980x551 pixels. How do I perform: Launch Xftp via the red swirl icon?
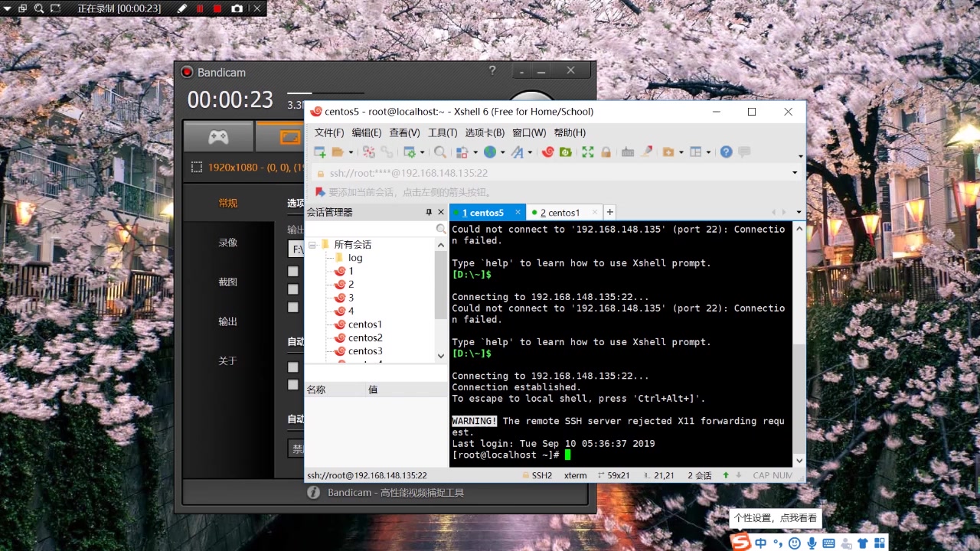(x=547, y=152)
